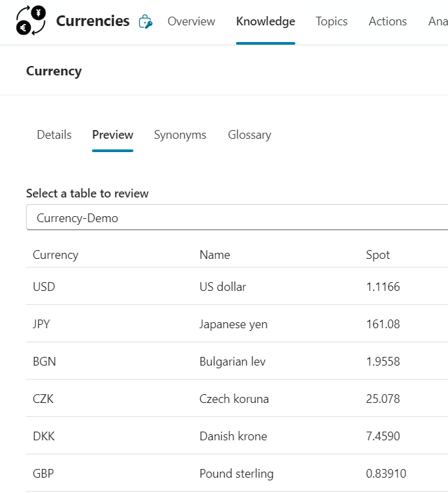Open the partially visible Analytics tab
Screen dimensions: 448x493
coord(438,21)
